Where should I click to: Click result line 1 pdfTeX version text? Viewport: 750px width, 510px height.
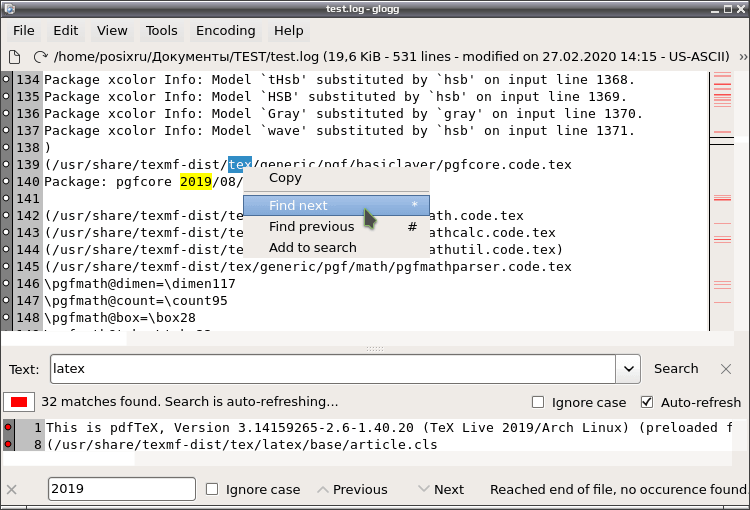388,427
